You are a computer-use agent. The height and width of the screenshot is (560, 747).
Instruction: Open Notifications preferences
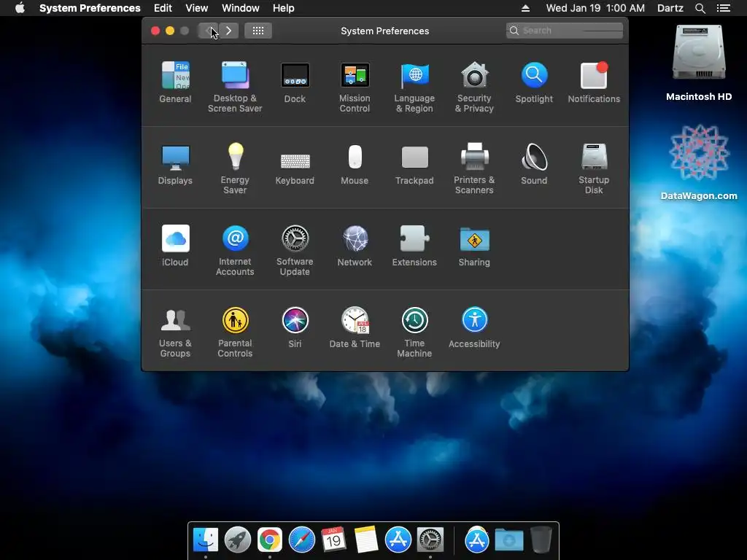(x=594, y=82)
